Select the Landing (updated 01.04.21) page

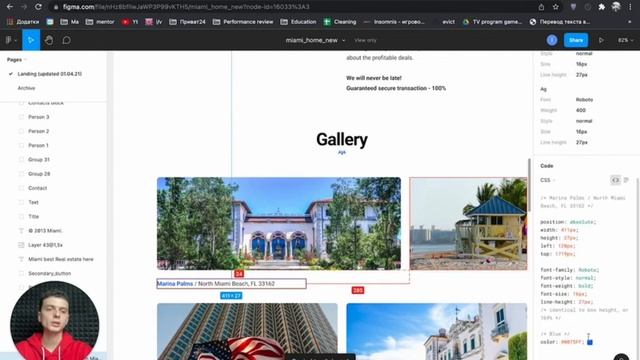(x=50, y=74)
